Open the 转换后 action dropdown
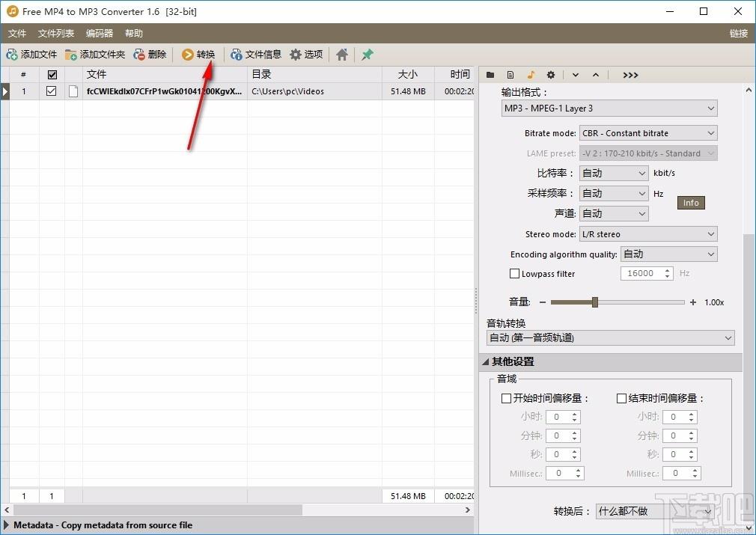This screenshot has height=535, width=756. point(655,511)
